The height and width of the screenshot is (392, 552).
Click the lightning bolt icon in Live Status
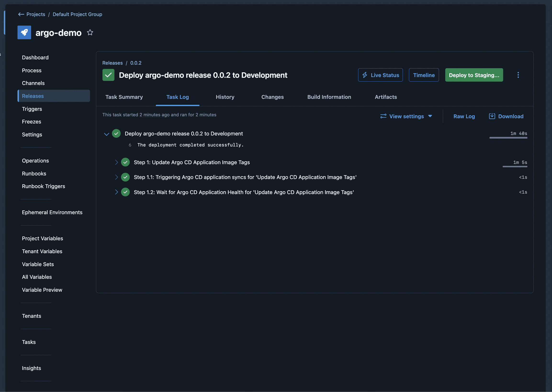point(365,75)
